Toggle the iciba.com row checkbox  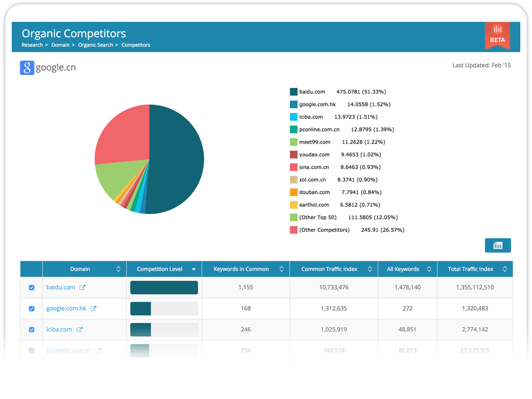pyautogui.click(x=31, y=330)
